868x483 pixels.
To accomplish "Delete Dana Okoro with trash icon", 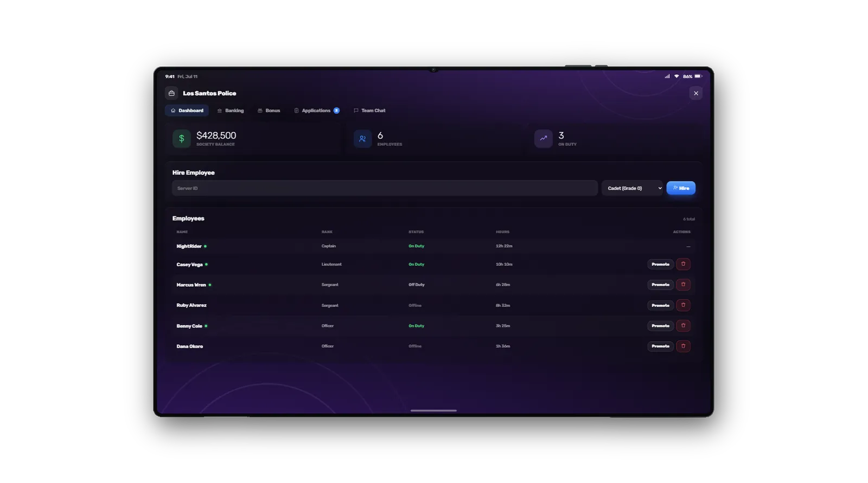I will tap(683, 346).
